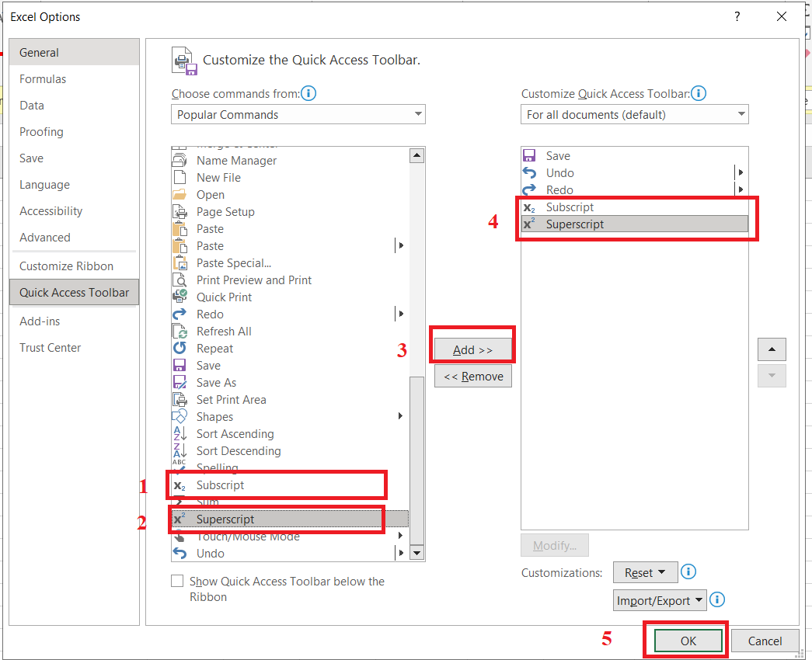Select the New File page icon

click(x=179, y=178)
